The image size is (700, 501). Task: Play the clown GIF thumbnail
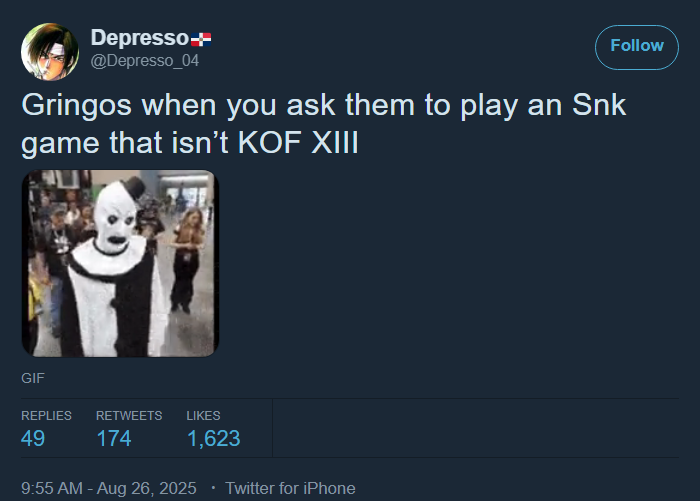[x=120, y=263]
